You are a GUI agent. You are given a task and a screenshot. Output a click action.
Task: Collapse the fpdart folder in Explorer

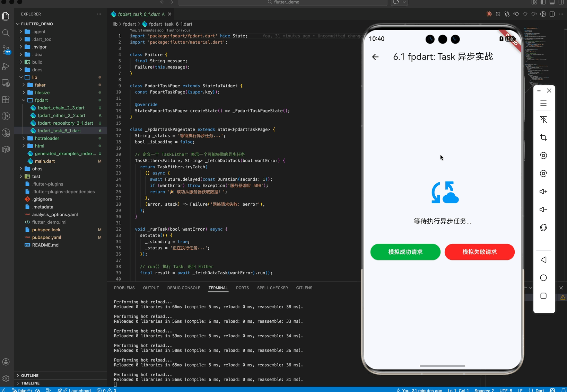pyautogui.click(x=24, y=100)
